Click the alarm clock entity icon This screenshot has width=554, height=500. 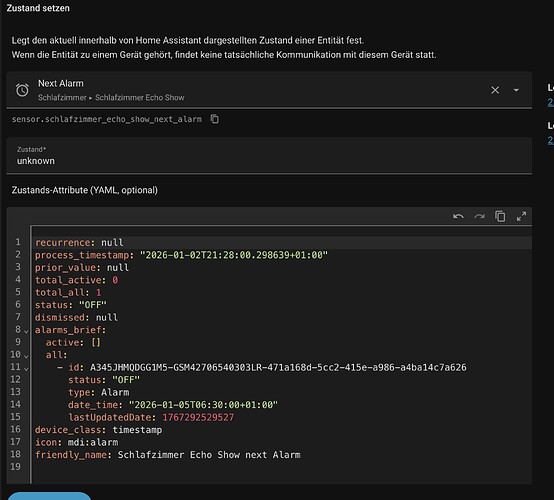tap(22, 90)
